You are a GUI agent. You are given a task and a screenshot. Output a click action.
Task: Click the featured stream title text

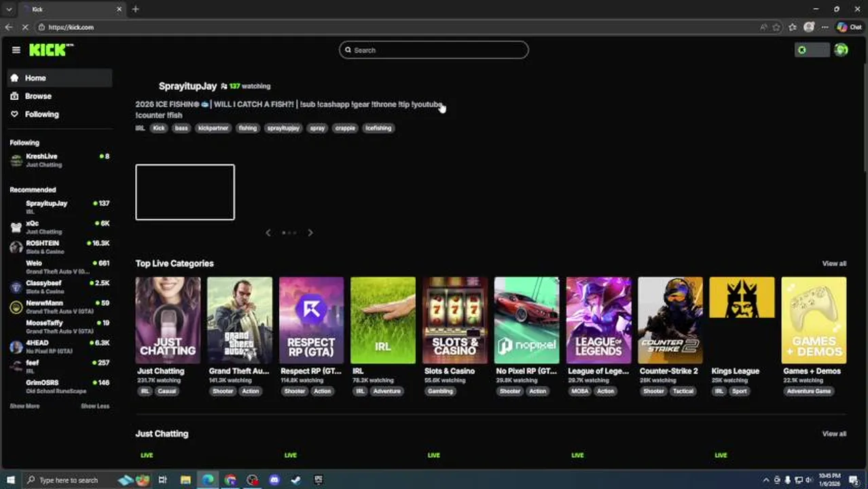(289, 109)
